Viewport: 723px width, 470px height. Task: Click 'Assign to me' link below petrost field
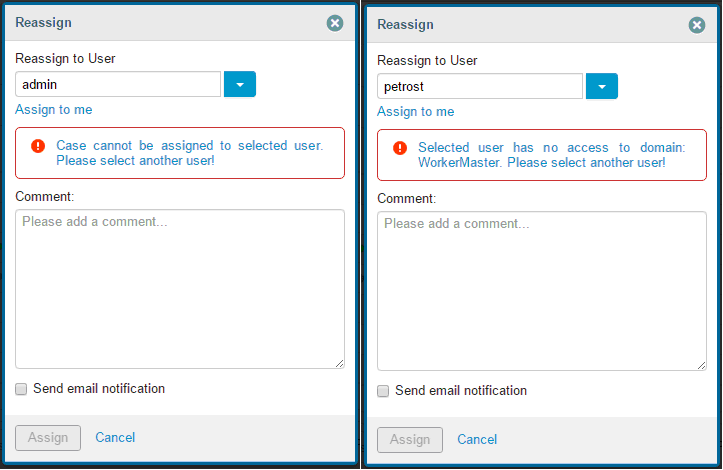point(416,112)
